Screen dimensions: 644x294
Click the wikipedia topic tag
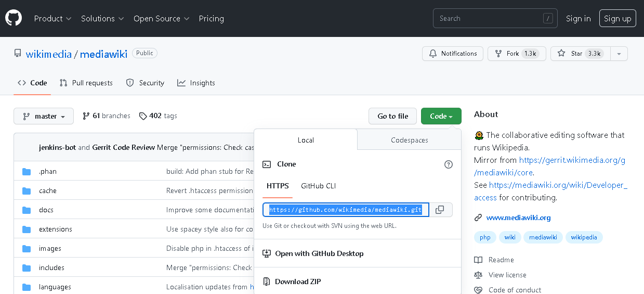[584, 238]
